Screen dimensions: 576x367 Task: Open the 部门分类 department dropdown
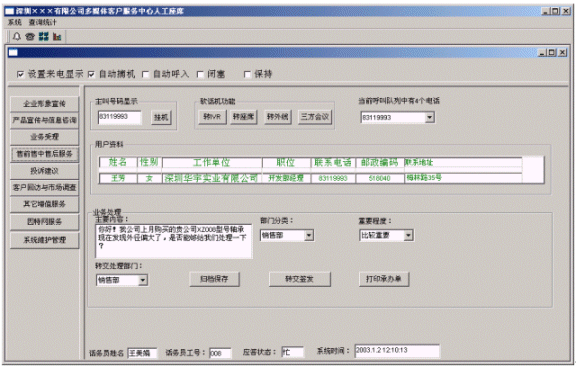point(309,235)
